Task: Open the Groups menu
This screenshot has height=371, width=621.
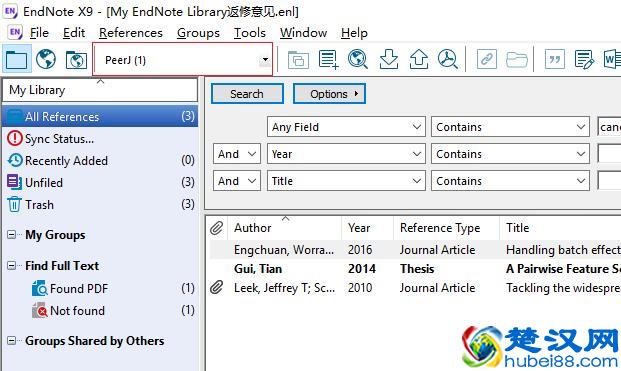Action: [x=198, y=33]
